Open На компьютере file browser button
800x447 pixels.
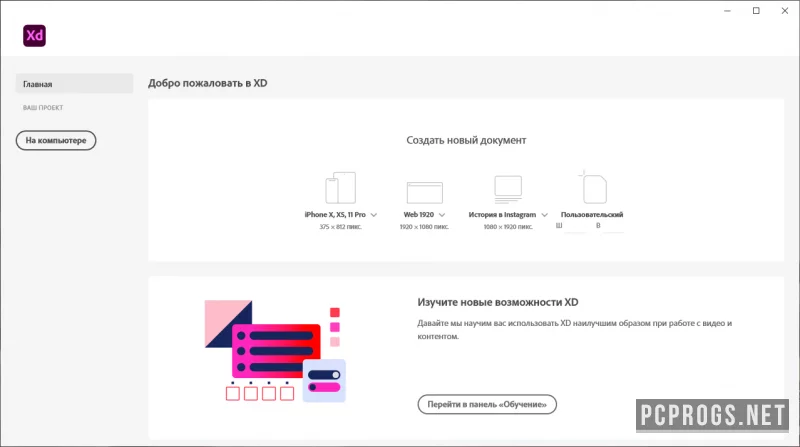pos(56,140)
